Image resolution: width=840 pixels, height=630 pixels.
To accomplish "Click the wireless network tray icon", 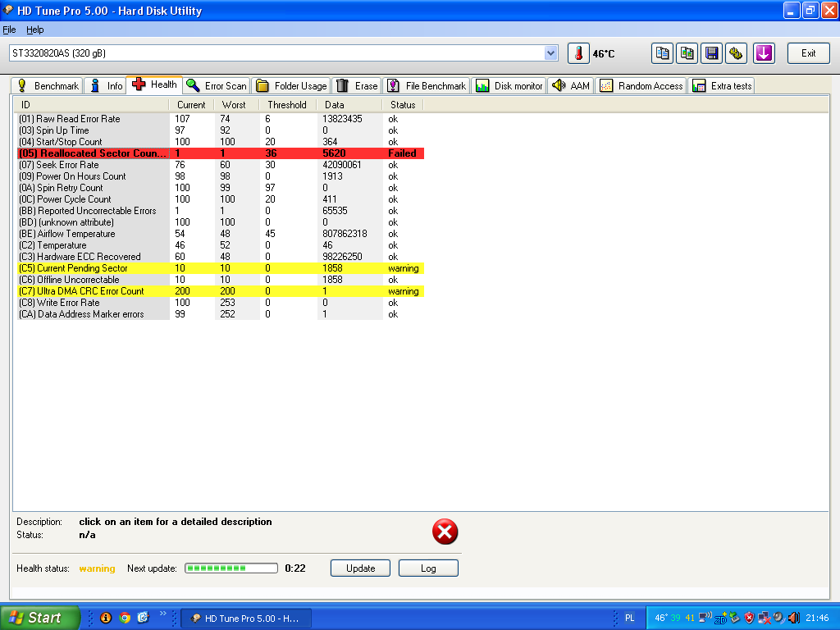I will coord(705,618).
